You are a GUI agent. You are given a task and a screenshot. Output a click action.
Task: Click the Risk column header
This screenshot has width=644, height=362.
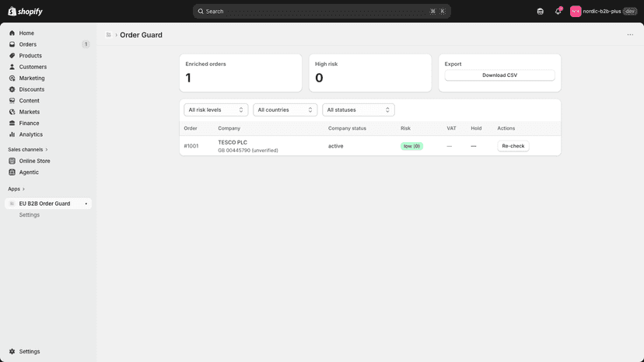tap(405, 128)
